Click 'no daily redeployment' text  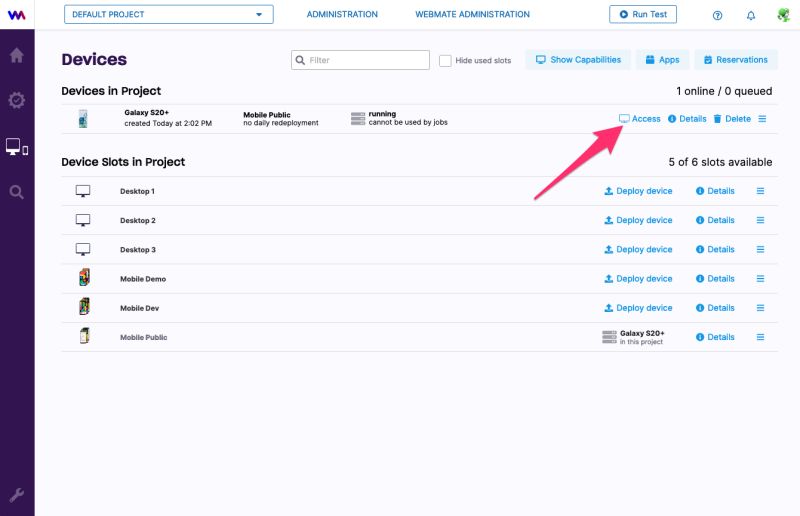(x=281, y=123)
